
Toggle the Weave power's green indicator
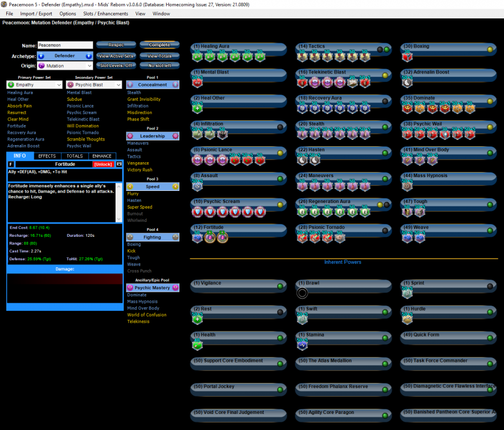490,231
